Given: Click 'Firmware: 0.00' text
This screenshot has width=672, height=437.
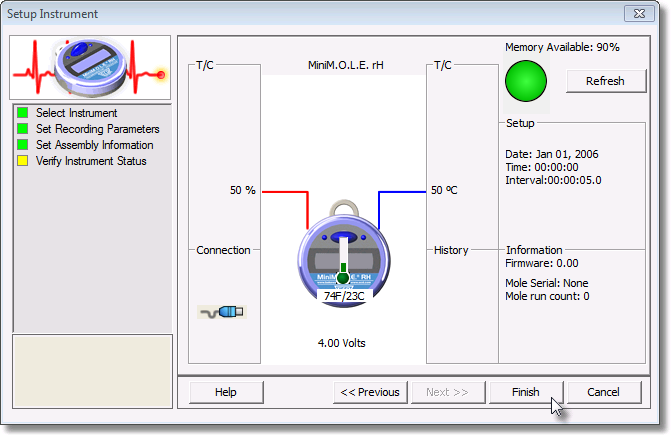Looking at the screenshot, I should pos(542,263).
